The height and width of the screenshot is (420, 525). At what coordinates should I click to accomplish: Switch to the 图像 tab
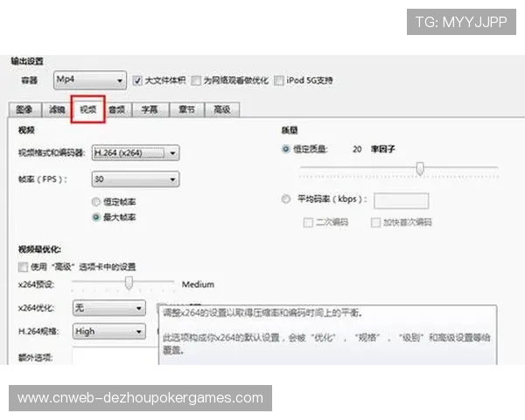[24, 109]
